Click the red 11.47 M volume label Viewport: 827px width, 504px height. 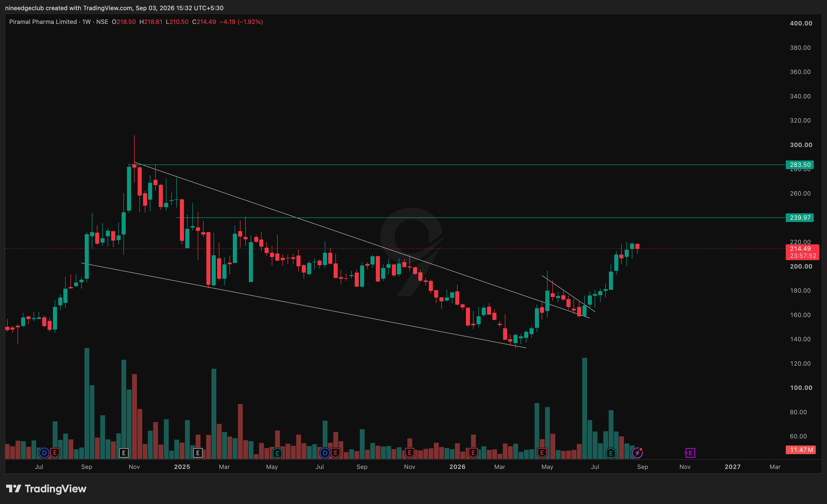click(x=801, y=450)
